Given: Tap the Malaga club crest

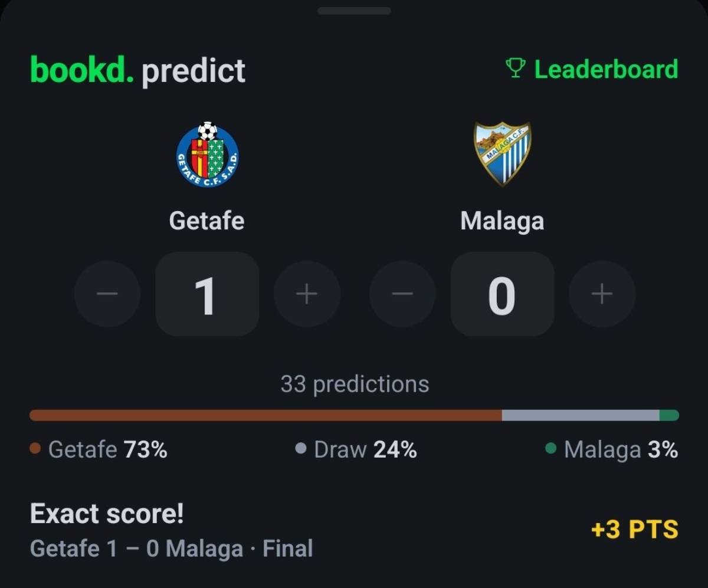Looking at the screenshot, I should coord(503,154).
